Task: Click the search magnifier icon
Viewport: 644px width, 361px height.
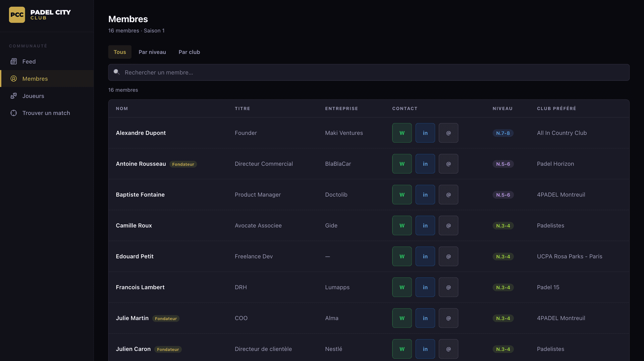Action: [x=117, y=72]
